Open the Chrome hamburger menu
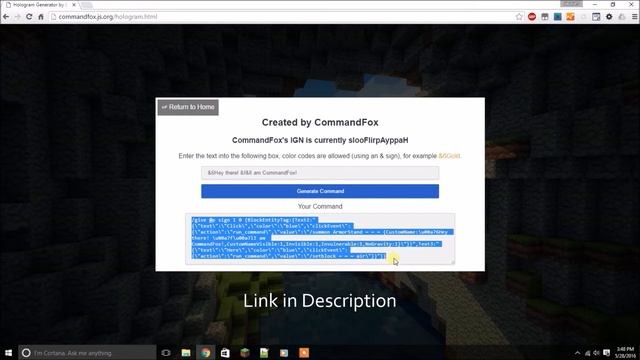 [x=635, y=17]
